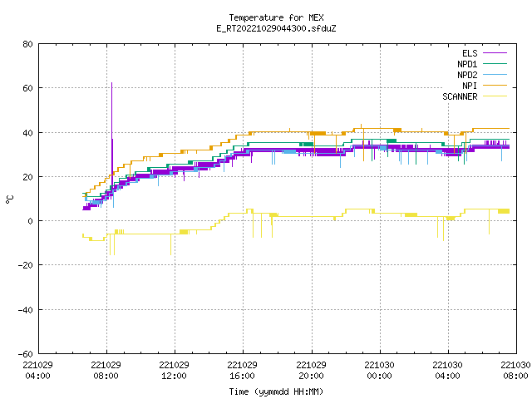Click the tall purple ELS spike peak near 62
The width and height of the screenshot is (532, 399).
pos(112,83)
